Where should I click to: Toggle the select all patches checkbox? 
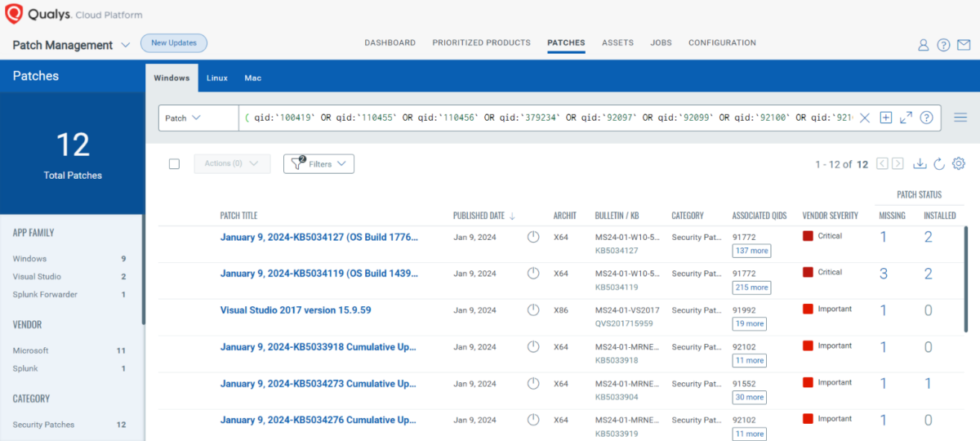point(174,164)
